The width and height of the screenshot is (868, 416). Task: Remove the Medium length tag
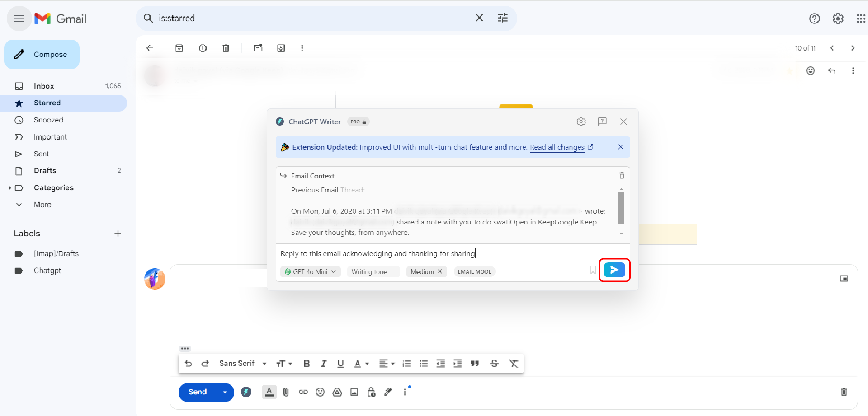point(440,272)
